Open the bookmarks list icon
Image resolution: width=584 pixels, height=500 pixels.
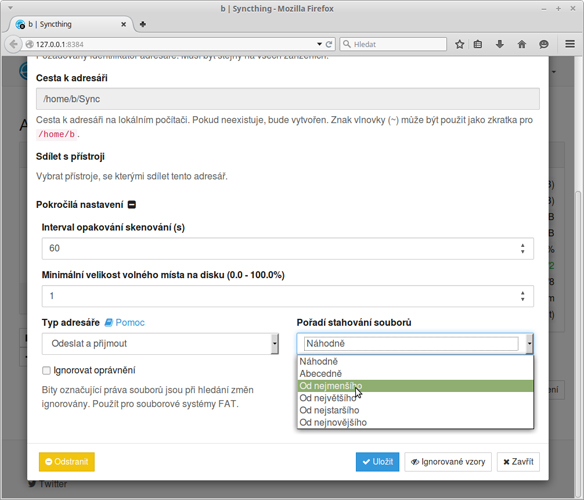(478, 44)
